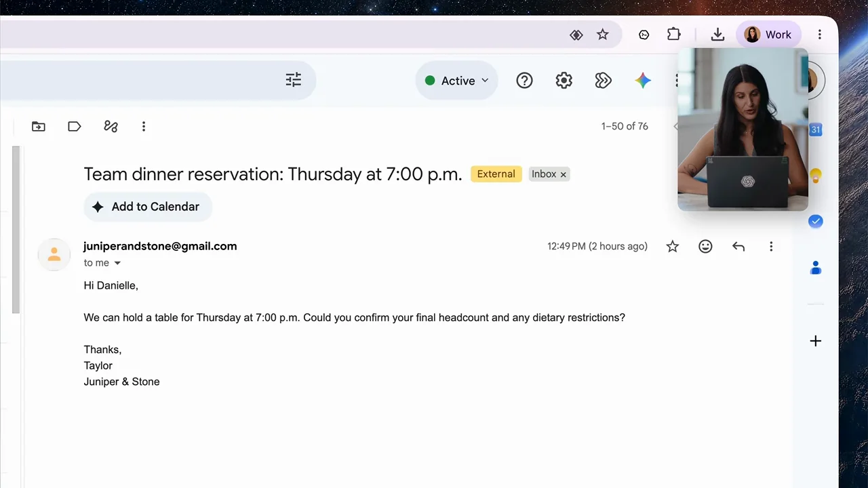Open Gmail support help icon

pos(524,81)
